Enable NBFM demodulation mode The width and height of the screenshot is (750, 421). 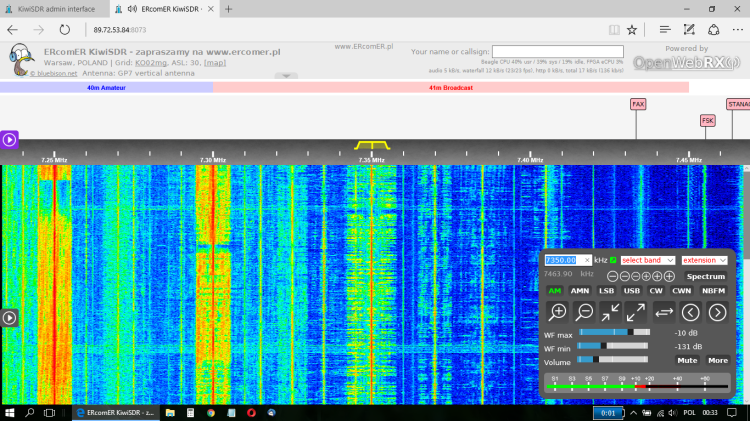click(x=714, y=291)
